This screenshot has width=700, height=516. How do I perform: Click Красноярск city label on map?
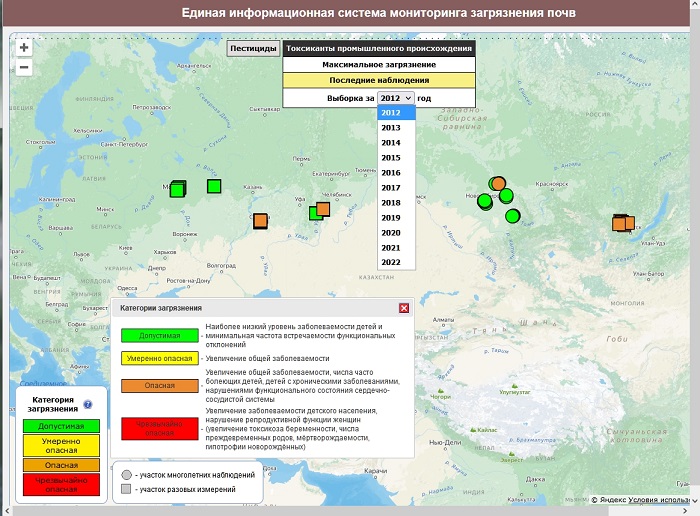pos(552,184)
